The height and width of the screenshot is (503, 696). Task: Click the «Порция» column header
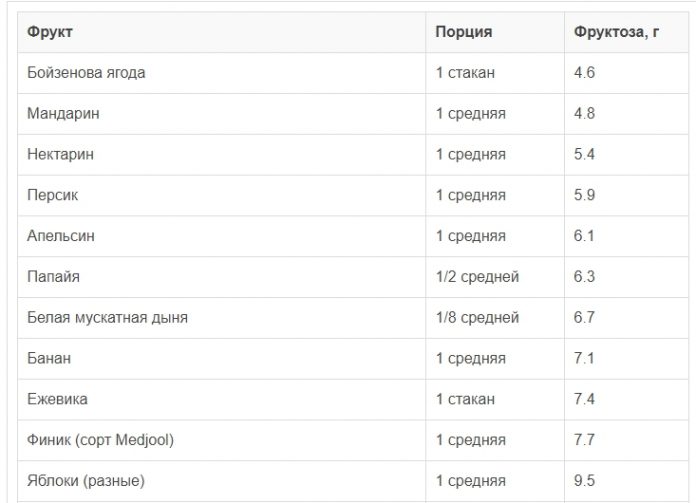coord(463,32)
